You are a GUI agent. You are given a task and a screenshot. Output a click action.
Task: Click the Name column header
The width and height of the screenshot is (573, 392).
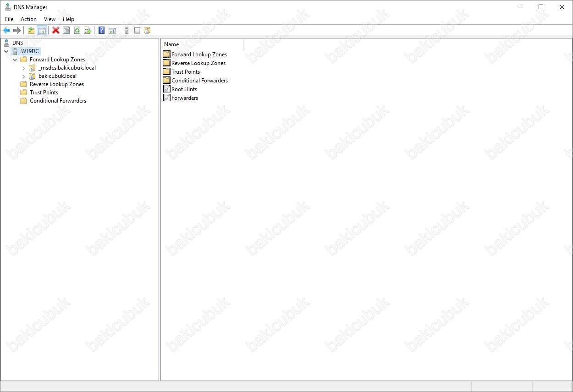click(x=203, y=44)
